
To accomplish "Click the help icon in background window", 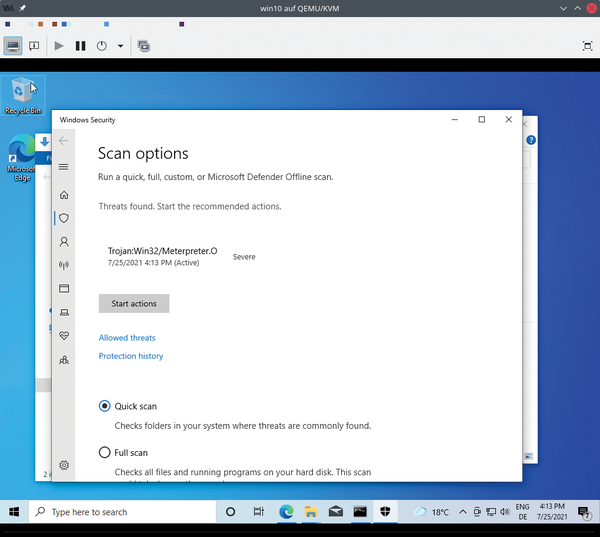I will (x=531, y=140).
